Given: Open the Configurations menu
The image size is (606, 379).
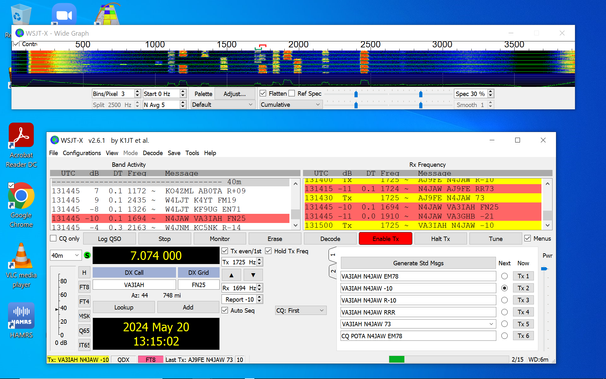Looking at the screenshot, I should tap(82, 153).
